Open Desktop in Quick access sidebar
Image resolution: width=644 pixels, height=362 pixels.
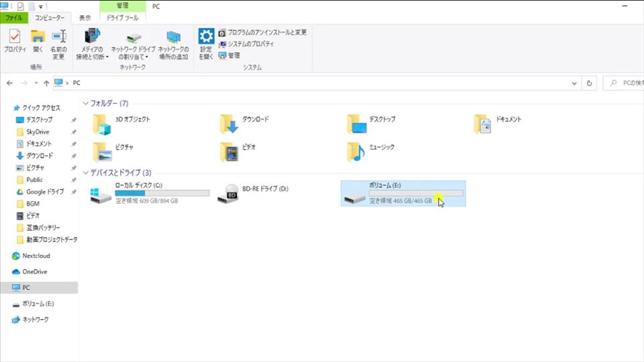[40, 120]
